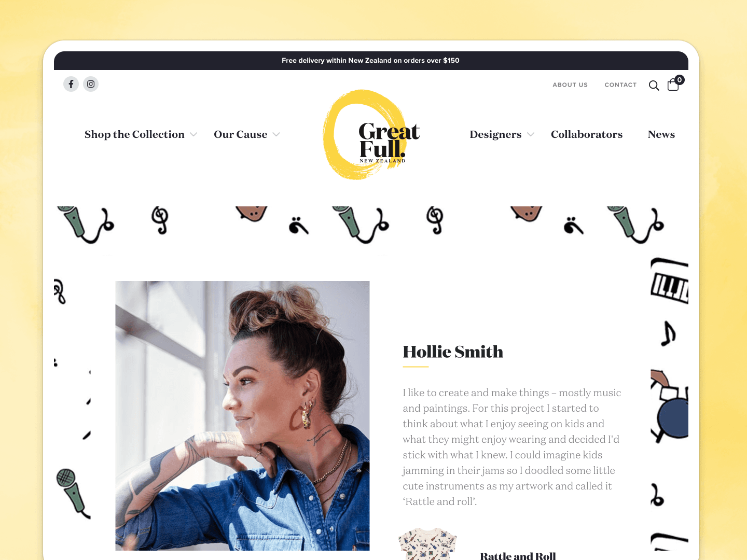Click Hollie Smith's portrait photo

point(242,416)
